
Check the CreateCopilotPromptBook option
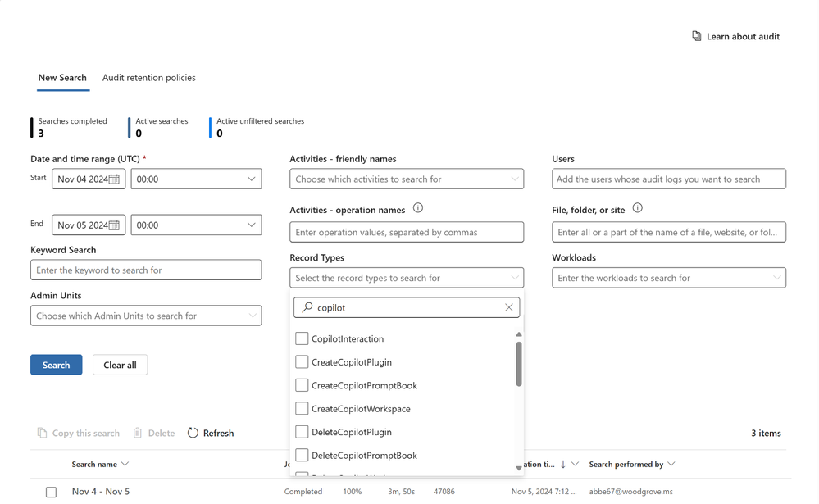[x=302, y=385]
